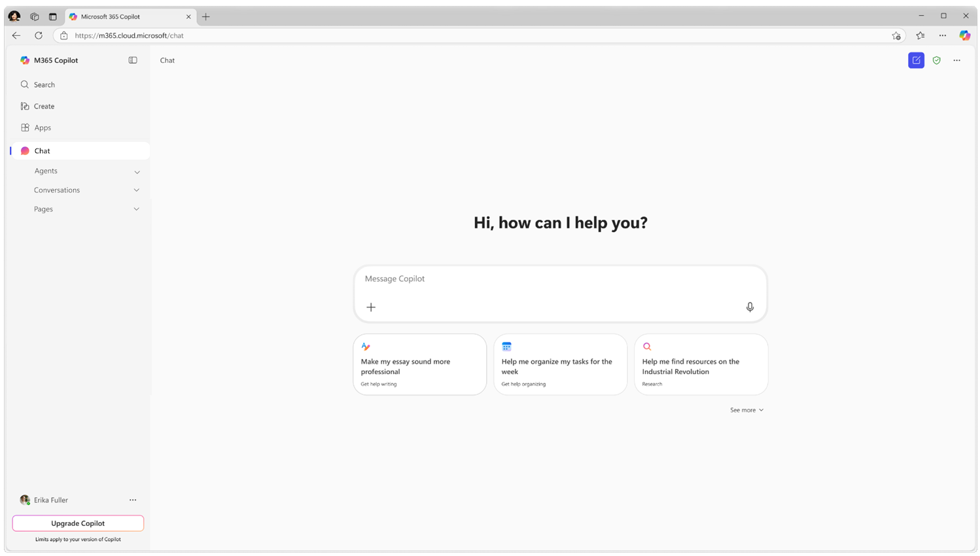The height and width of the screenshot is (556, 980).
Task: Open the browser settings and more menu
Action: tap(943, 35)
